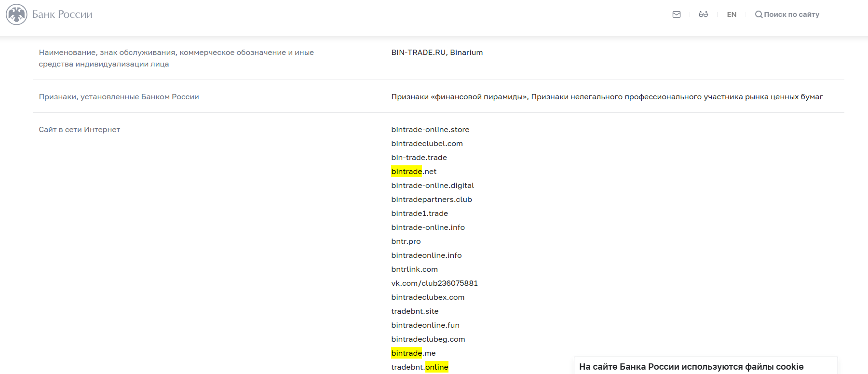Screen dimensions: 868x374
Task: Select the text bintrade-online.info
Action: click(x=428, y=227)
